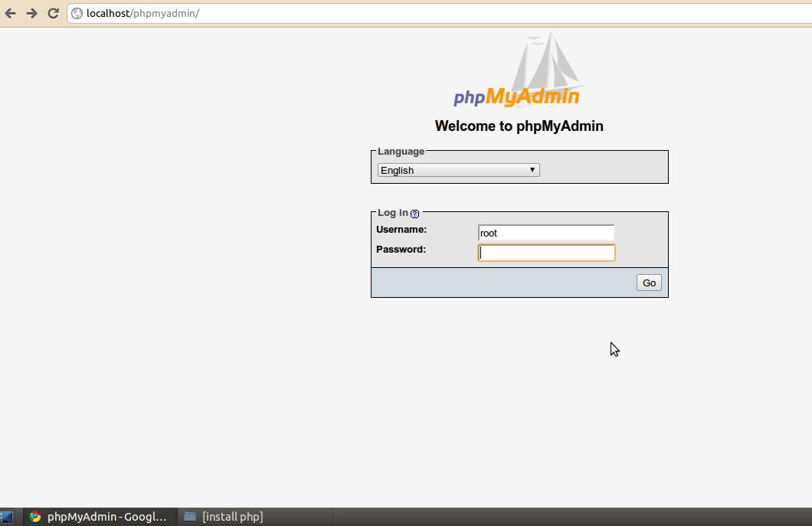Open the Log in help question icon
This screenshot has width=812, height=526.
414,214
